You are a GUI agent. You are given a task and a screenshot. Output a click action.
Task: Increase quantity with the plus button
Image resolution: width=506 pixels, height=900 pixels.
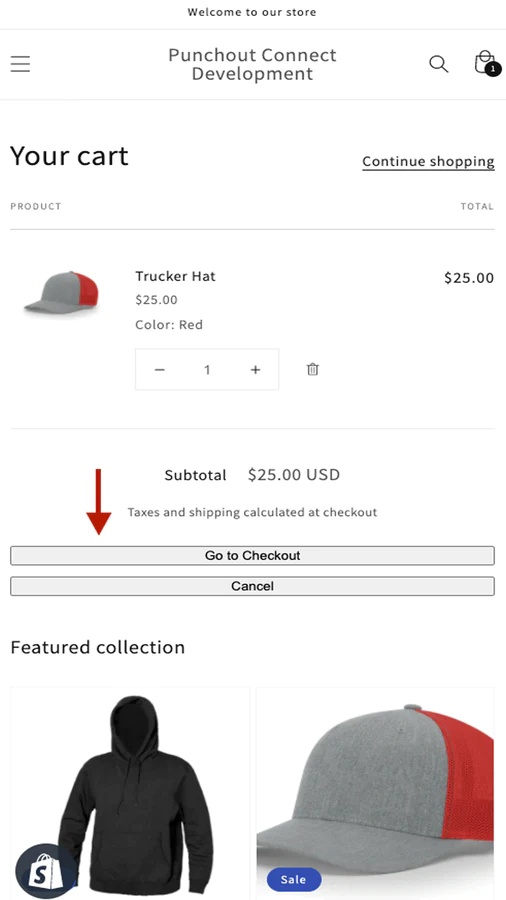click(255, 370)
